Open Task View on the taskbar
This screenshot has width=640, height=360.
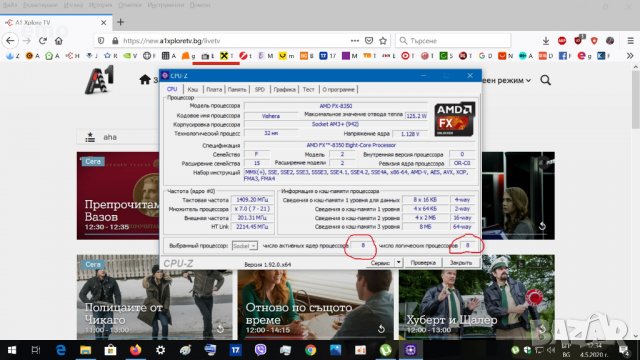[x=36, y=350]
